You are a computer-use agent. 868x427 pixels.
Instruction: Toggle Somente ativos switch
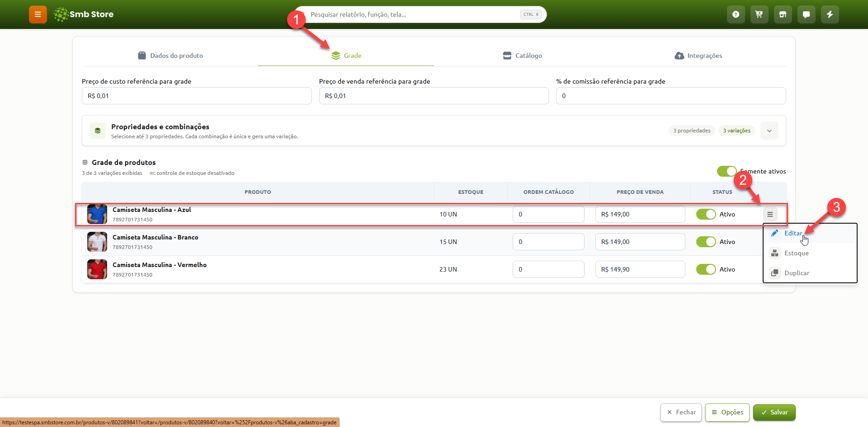coord(726,171)
